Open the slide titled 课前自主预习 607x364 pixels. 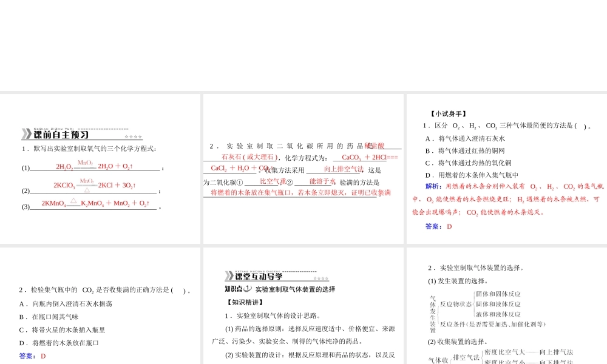tap(100, 169)
